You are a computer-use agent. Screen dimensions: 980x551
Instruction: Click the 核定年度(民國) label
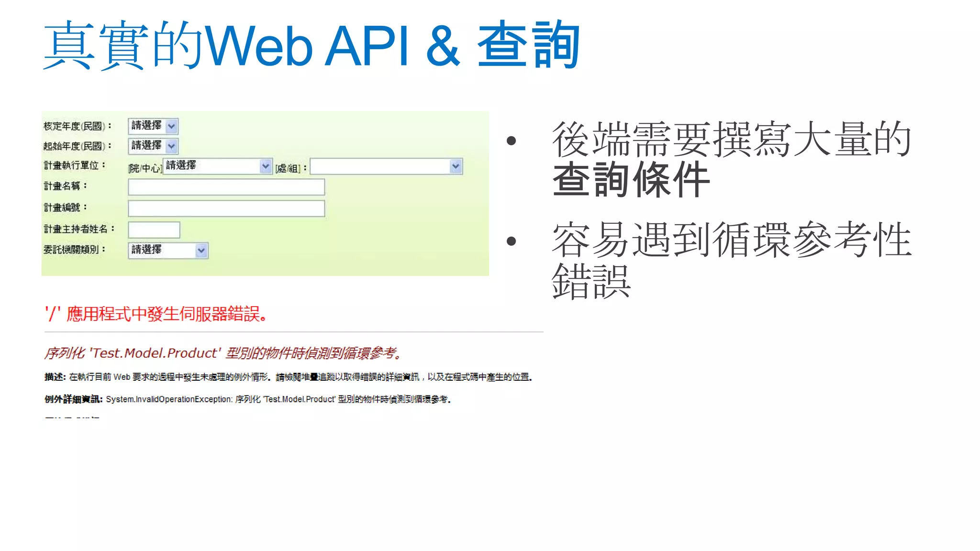coord(78,126)
